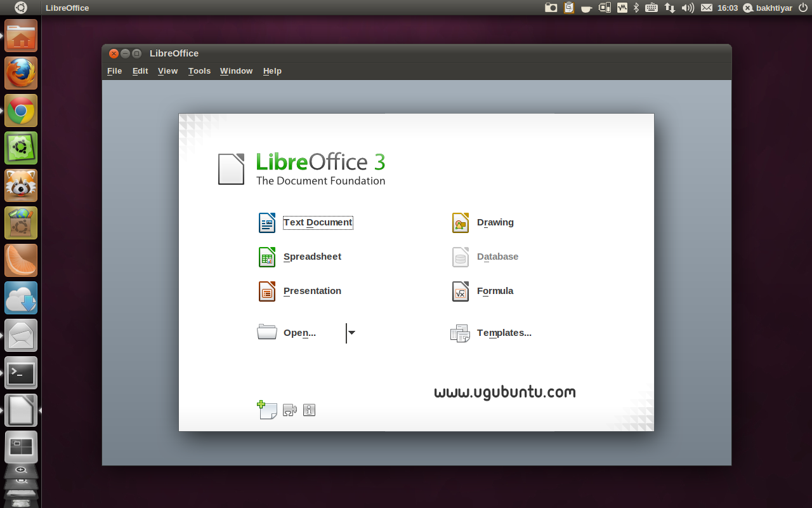
Task: Open the sound volume indicator
Action: tap(688, 8)
